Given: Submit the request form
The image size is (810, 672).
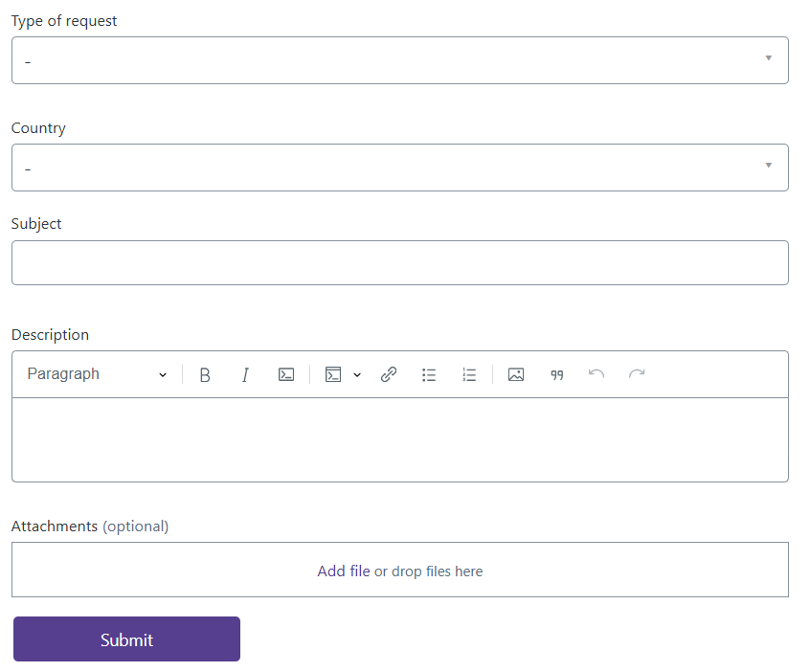Looking at the screenshot, I should click(125, 638).
